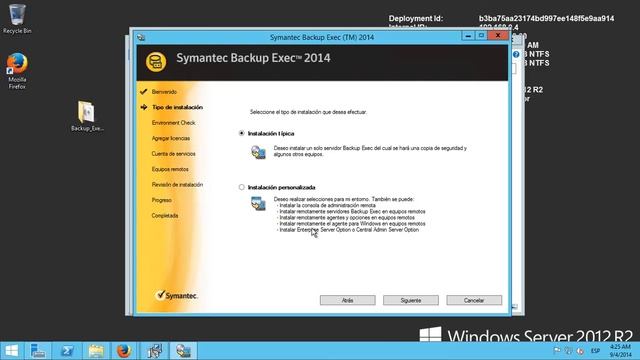Click the Atrás button
The image size is (640, 360).
point(347,300)
